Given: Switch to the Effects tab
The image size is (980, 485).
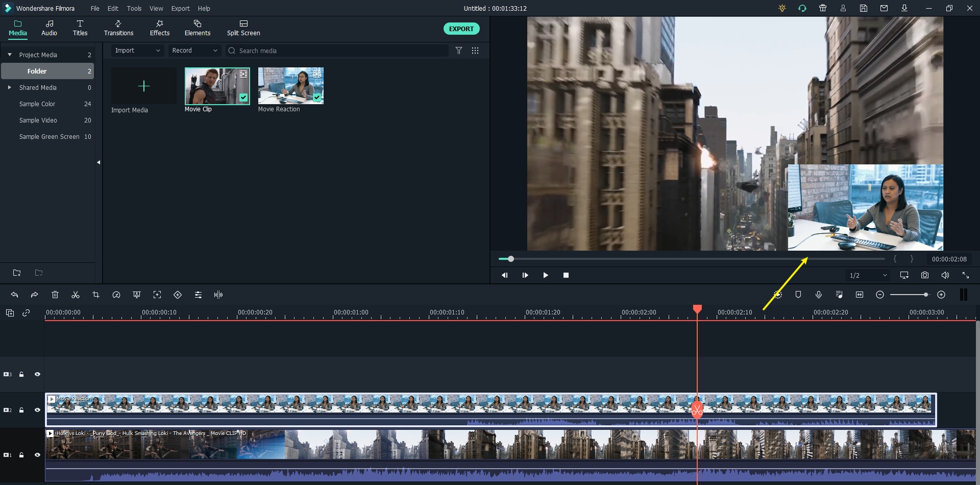Looking at the screenshot, I should coord(160,28).
